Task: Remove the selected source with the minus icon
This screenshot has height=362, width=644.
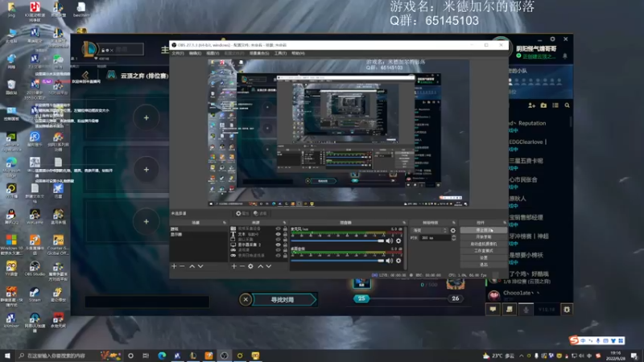Action: click(242, 266)
